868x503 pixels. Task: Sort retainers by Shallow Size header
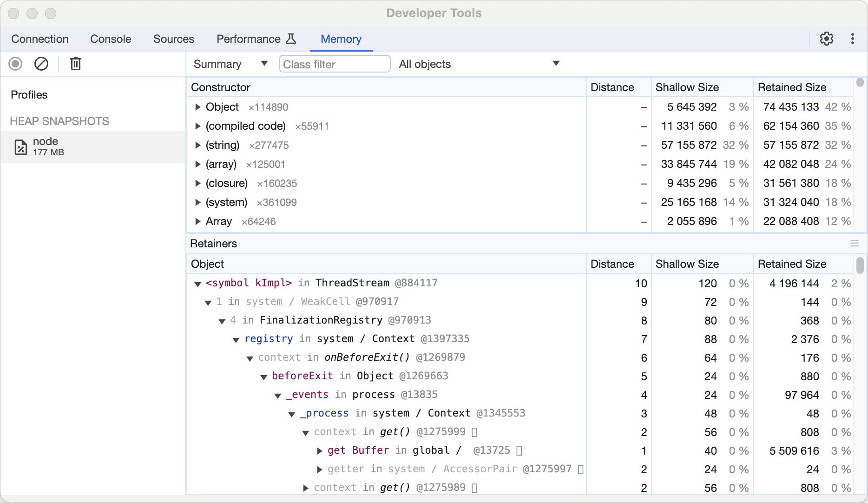703,264
